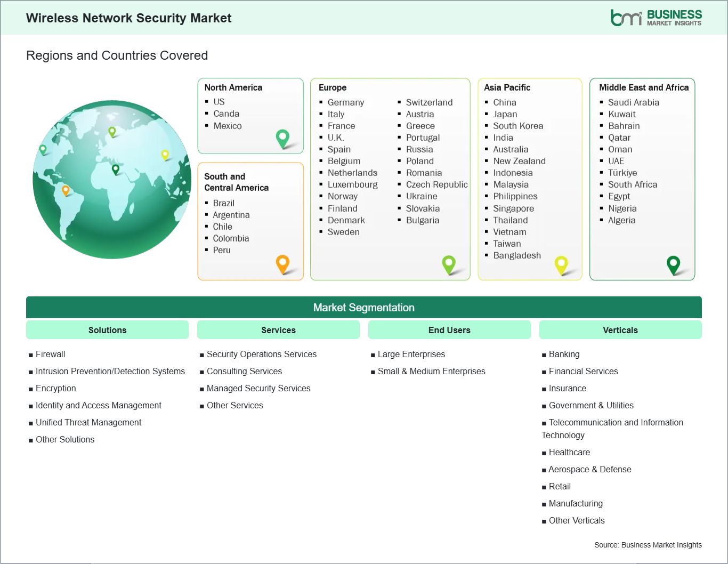Select the Large Enterprises bullet marker
Image resolution: width=728 pixels, height=564 pixels.
coord(373,354)
